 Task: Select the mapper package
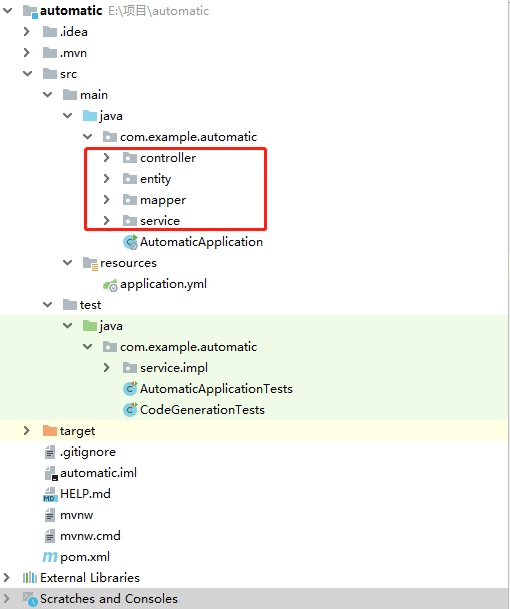click(163, 200)
